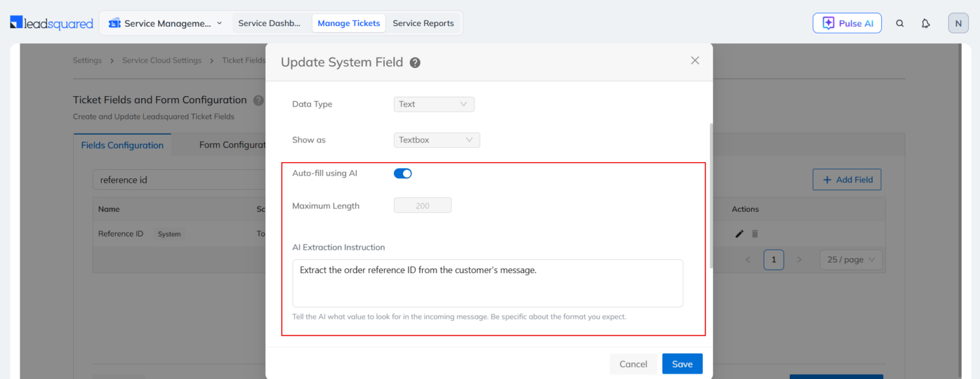Click the 'Actions' column header
This screenshot has width=980, height=379.
745,209
